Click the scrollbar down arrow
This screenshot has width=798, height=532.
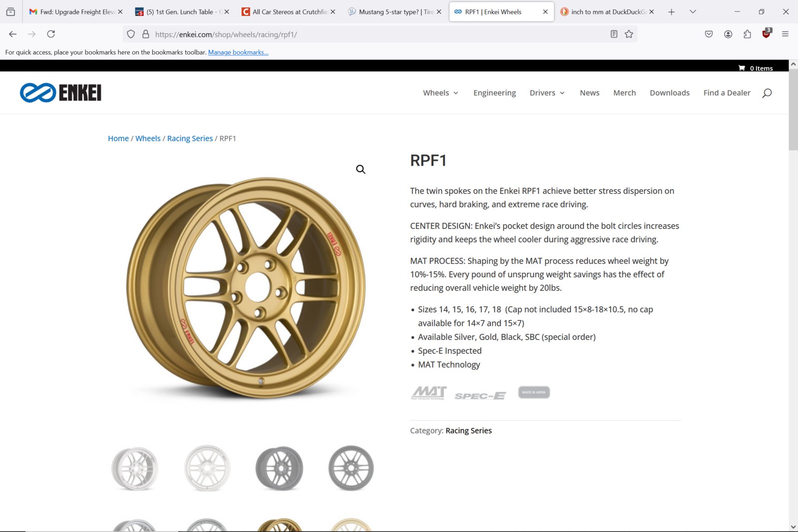click(x=793, y=527)
